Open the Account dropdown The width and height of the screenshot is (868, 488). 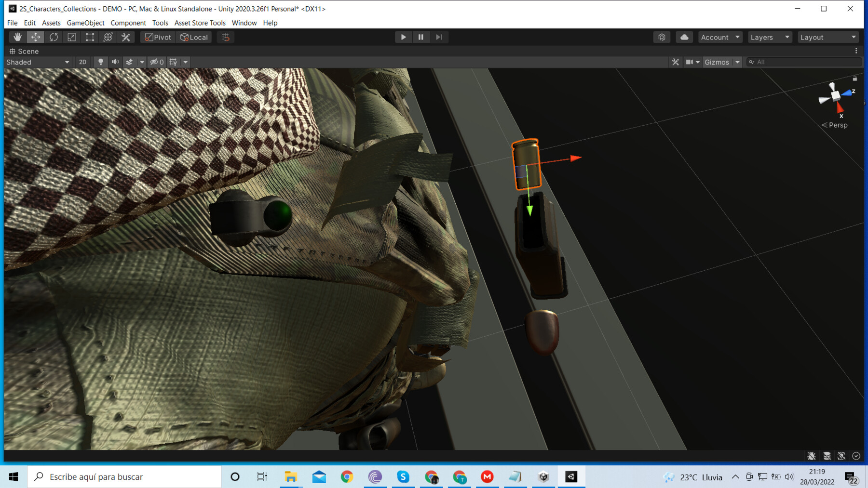pos(720,37)
